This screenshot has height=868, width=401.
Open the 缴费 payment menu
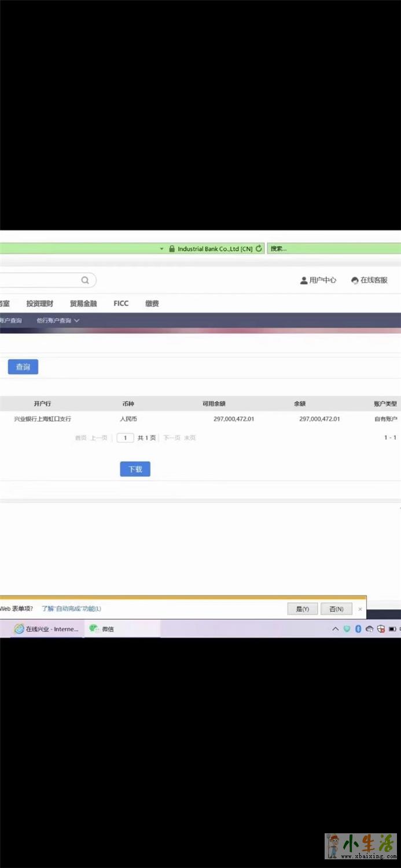click(x=152, y=304)
